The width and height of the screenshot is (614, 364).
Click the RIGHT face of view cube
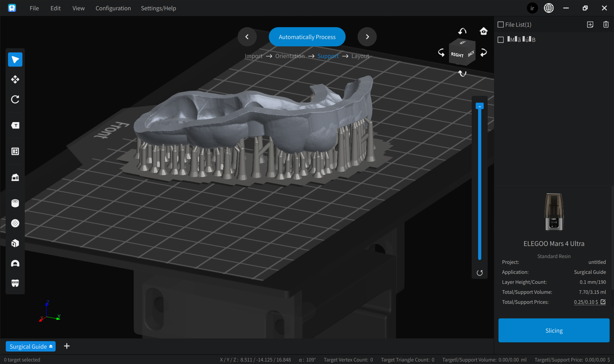(x=457, y=55)
